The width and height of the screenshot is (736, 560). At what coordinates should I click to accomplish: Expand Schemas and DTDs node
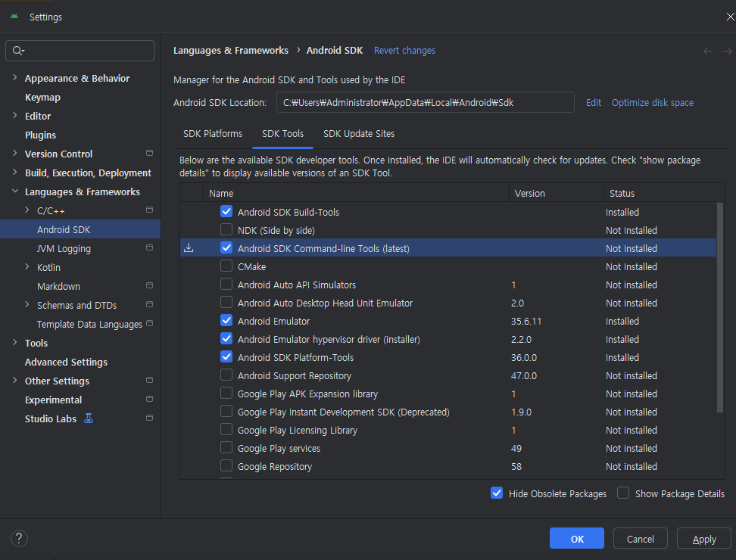coord(27,304)
